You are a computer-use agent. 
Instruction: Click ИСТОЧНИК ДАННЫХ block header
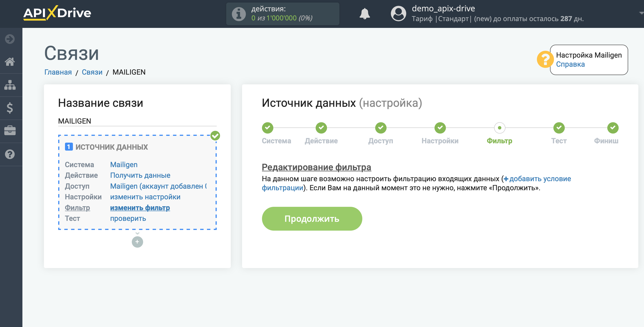(x=111, y=147)
